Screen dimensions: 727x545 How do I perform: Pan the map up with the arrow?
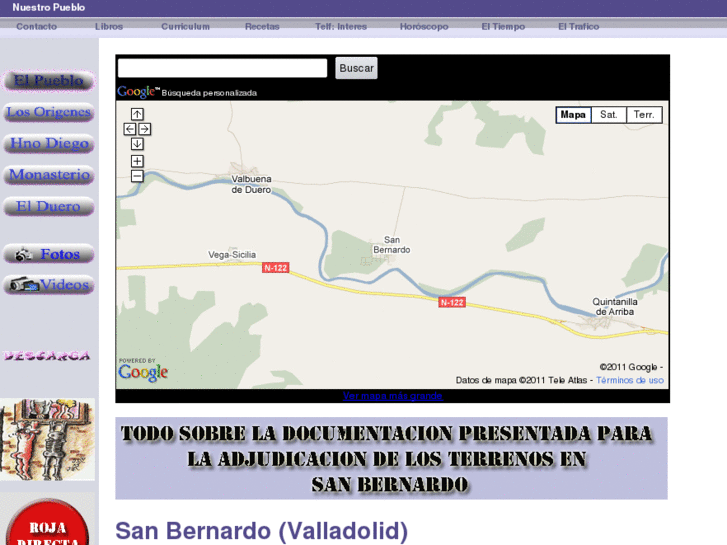(x=137, y=115)
